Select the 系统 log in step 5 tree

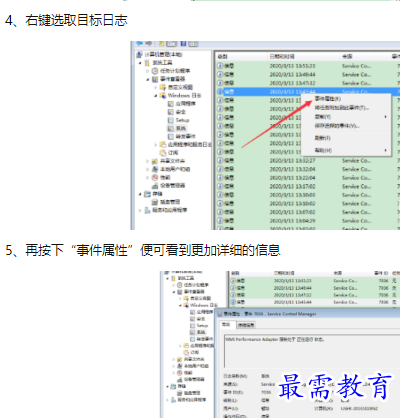tap(201, 332)
